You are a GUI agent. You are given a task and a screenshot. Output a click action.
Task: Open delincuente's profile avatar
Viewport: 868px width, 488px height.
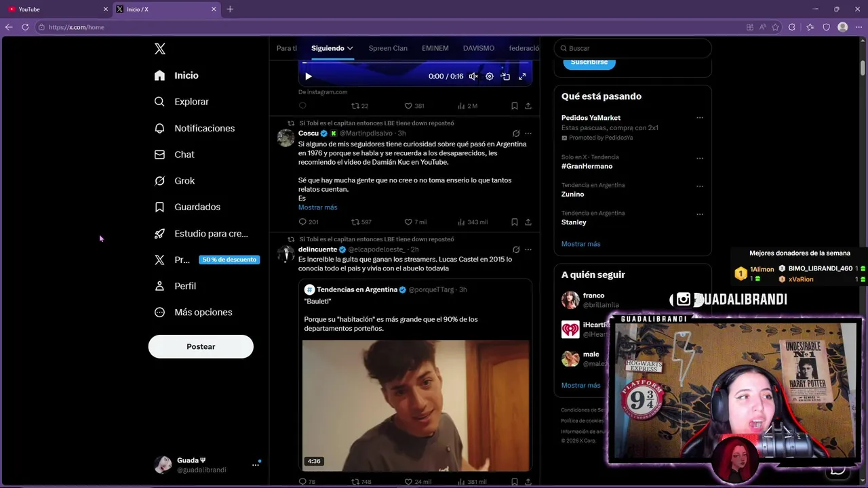[286, 253]
